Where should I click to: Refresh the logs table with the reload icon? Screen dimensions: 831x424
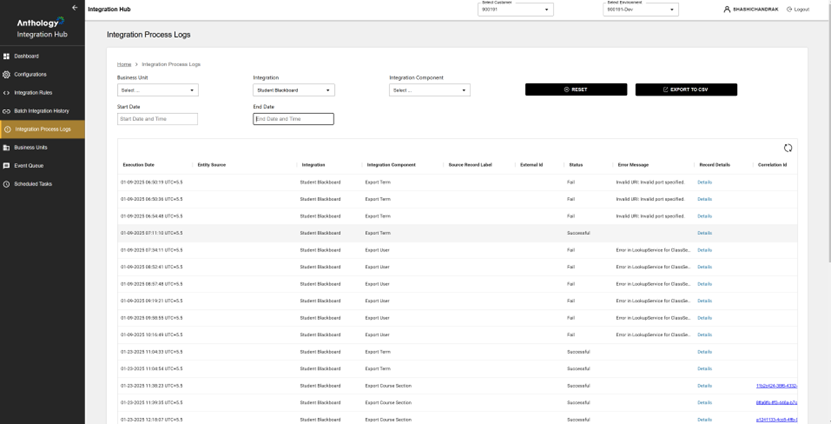pos(788,148)
